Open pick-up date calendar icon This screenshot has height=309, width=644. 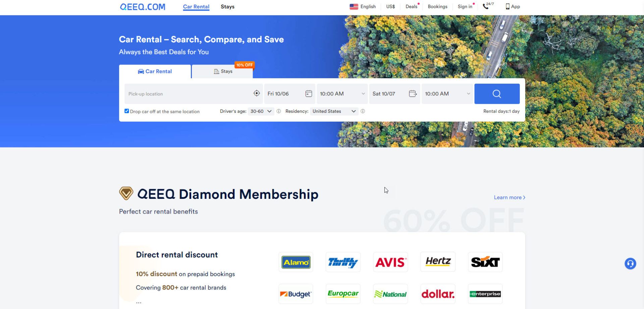[x=309, y=94]
